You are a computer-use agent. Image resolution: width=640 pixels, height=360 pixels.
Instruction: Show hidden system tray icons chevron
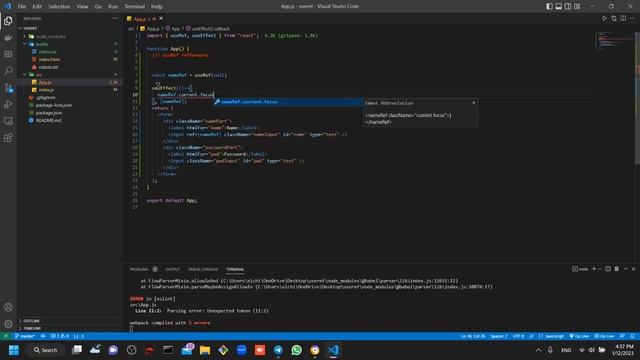(538, 350)
